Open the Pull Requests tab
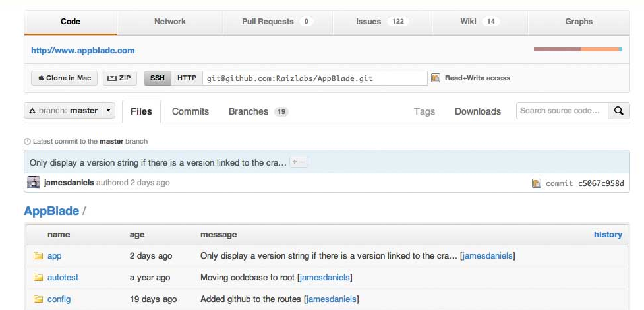This screenshot has width=644, height=310. pyautogui.click(x=278, y=22)
